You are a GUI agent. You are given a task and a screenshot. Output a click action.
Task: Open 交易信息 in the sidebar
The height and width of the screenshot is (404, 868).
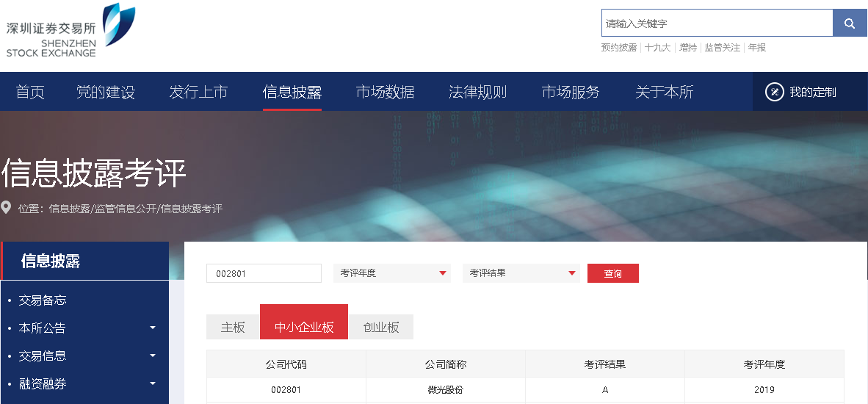(43, 356)
